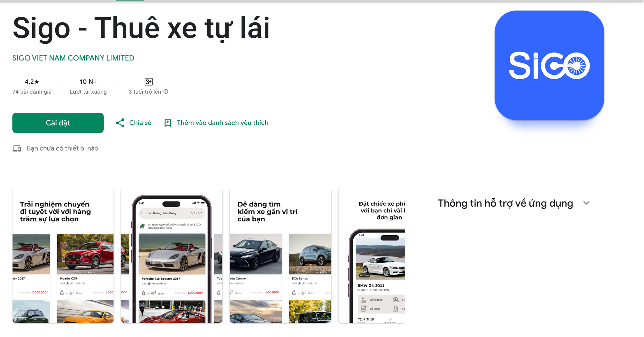Open the 'Dễ dàng tìm kiếm xe' screenshot
This screenshot has width=644, height=337.
[x=280, y=254]
